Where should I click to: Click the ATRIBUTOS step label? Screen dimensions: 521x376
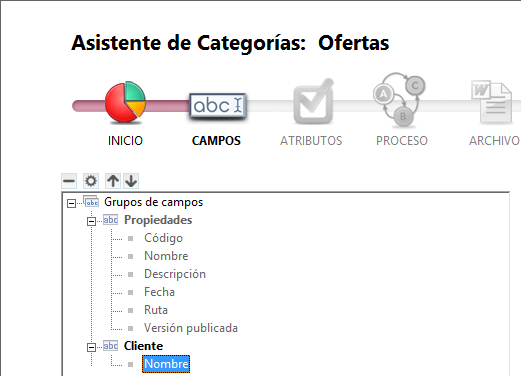point(311,141)
